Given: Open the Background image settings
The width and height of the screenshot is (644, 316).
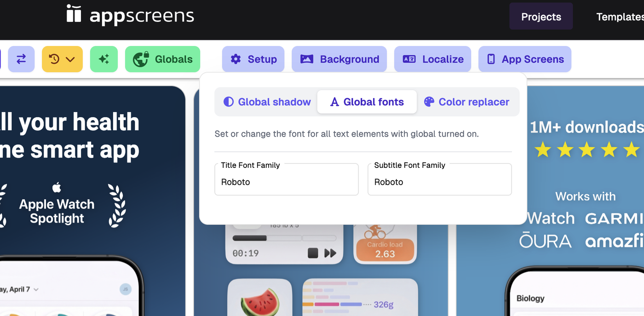Looking at the screenshot, I should pos(339,59).
